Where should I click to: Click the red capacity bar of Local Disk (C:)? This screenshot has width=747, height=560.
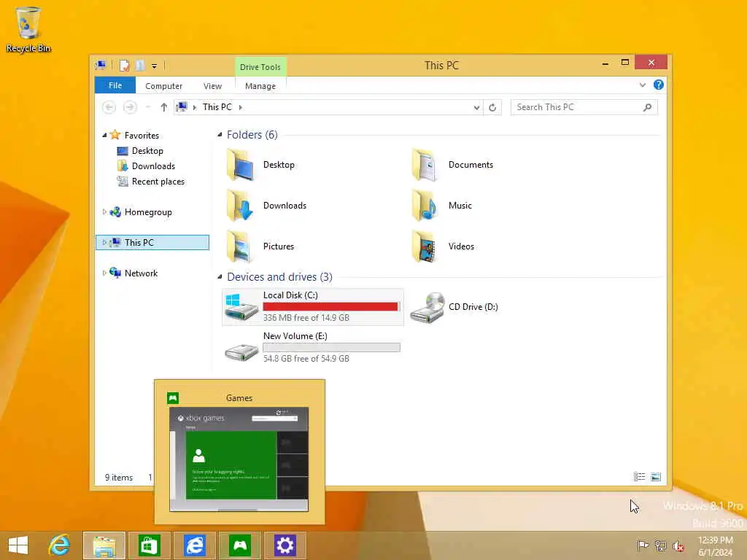point(331,307)
